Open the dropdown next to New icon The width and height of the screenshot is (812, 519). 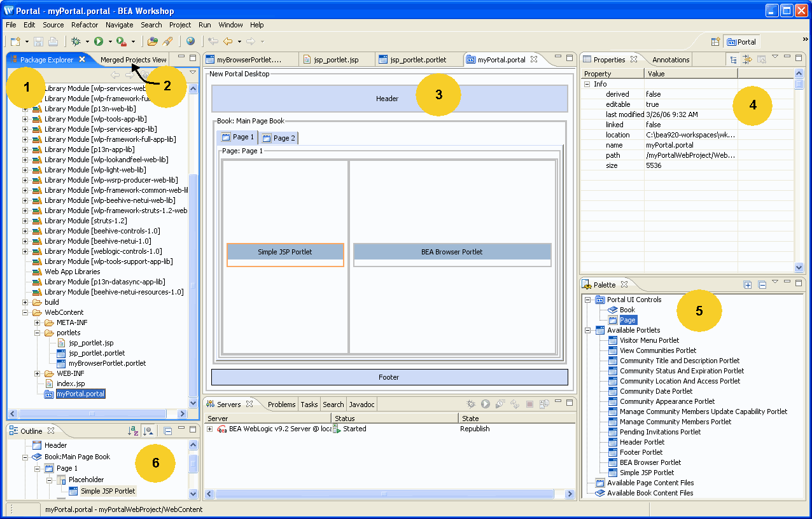pos(27,42)
